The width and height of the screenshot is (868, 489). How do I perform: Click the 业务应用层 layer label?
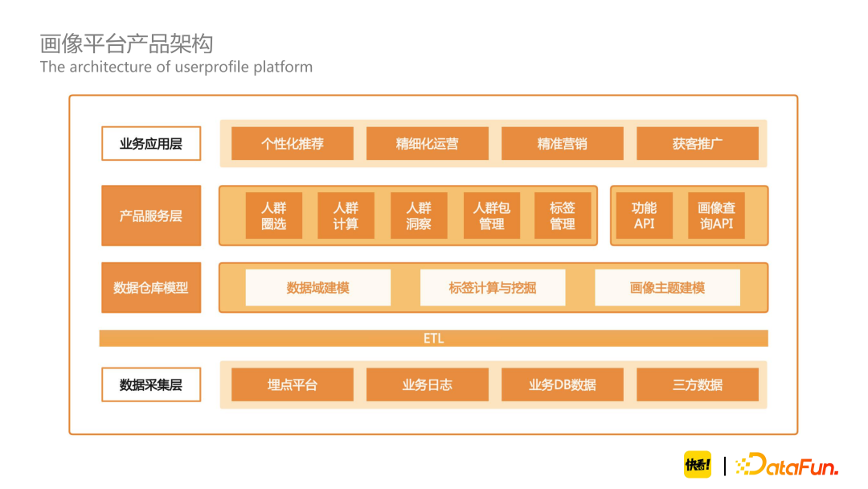151,143
